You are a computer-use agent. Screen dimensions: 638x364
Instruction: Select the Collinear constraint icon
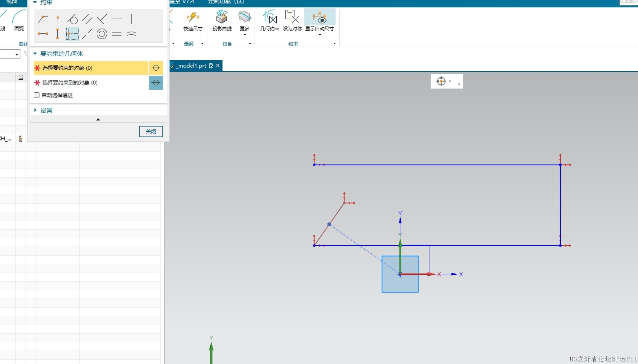click(x=87, y=34)
